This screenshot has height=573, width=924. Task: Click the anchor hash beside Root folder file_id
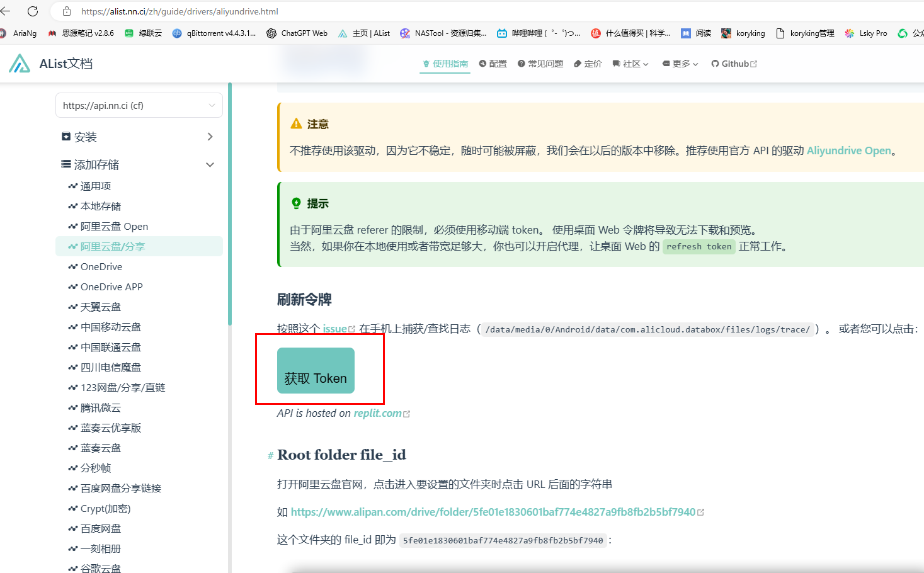(270, 456)
